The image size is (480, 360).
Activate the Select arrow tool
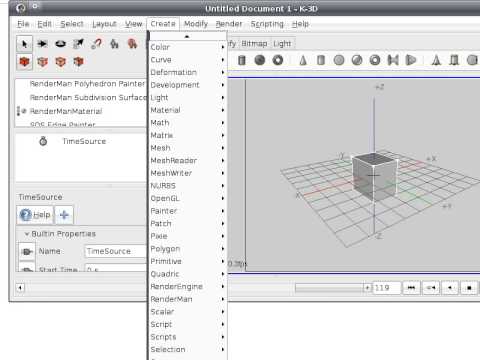[24, 44]
